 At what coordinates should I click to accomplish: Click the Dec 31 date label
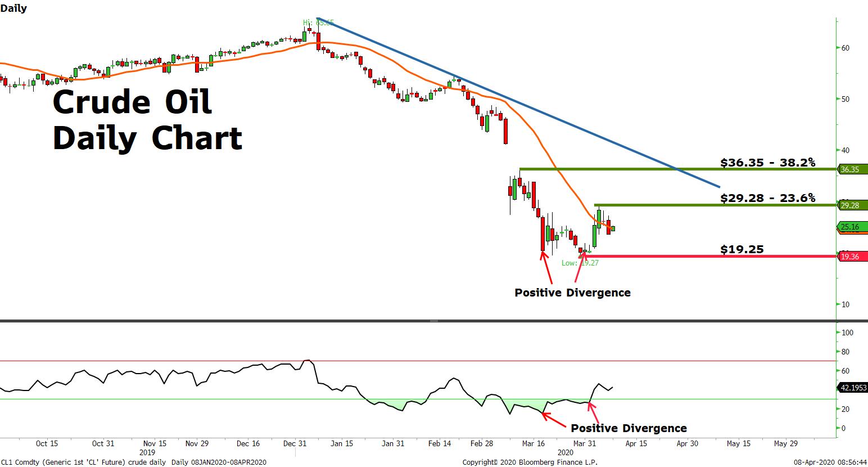pos(295,443)
